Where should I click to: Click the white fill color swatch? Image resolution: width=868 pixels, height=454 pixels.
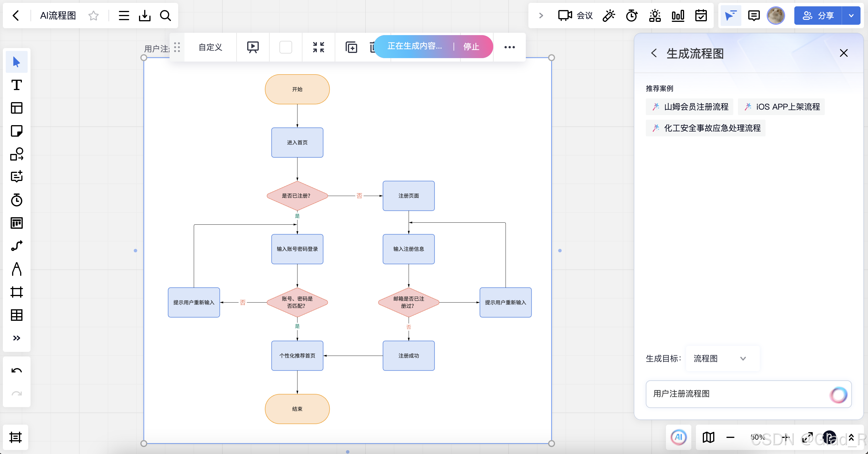[285, 47]
